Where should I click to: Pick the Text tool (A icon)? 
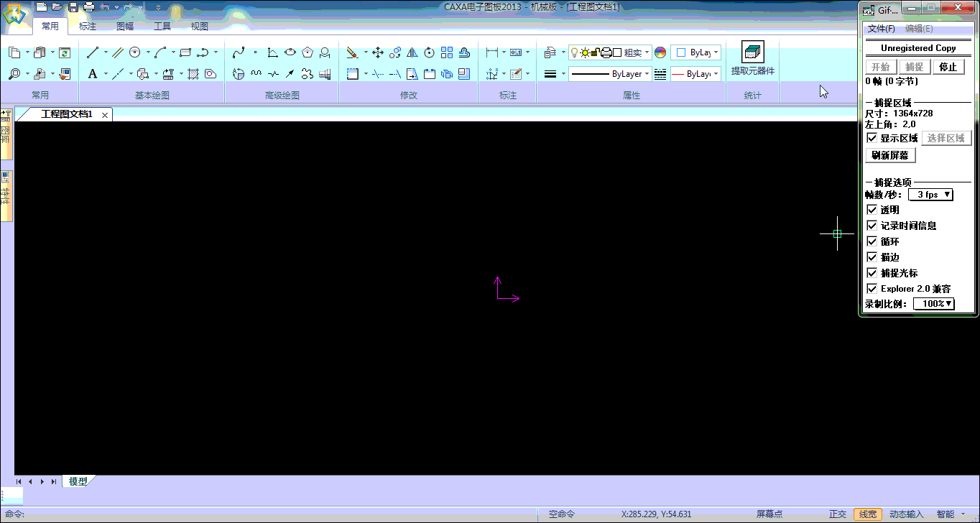tap(93, 74)
